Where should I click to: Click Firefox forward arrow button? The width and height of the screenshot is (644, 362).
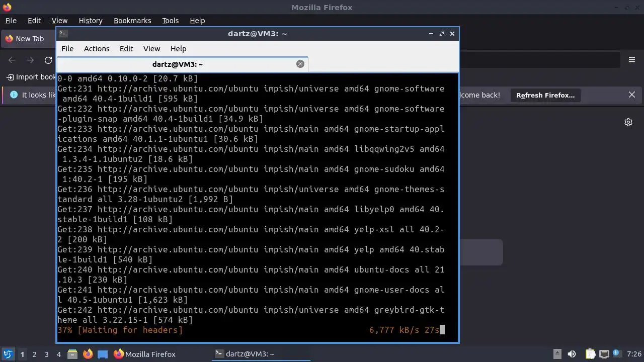pyautogui.click(x=30, y=60)
